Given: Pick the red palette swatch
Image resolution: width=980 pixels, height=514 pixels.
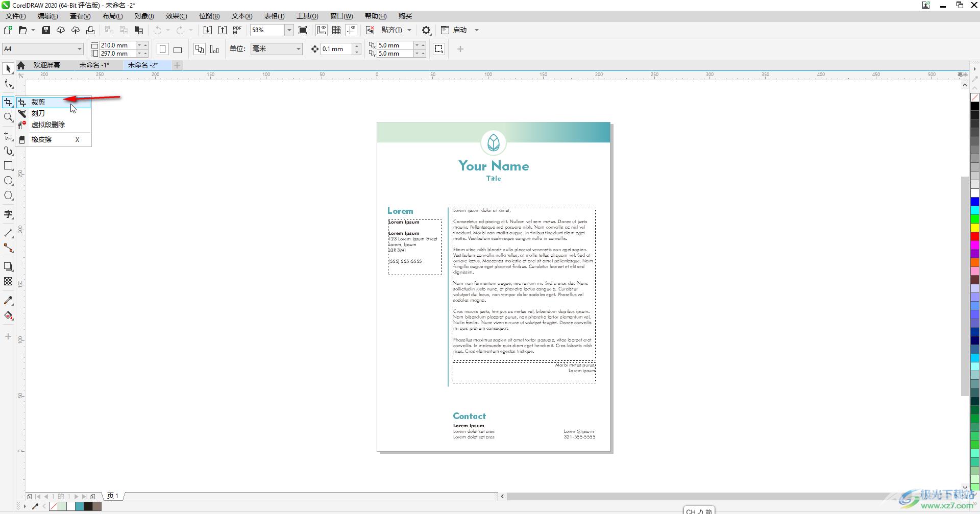Looking at the screenshot, I should point(975,236).
